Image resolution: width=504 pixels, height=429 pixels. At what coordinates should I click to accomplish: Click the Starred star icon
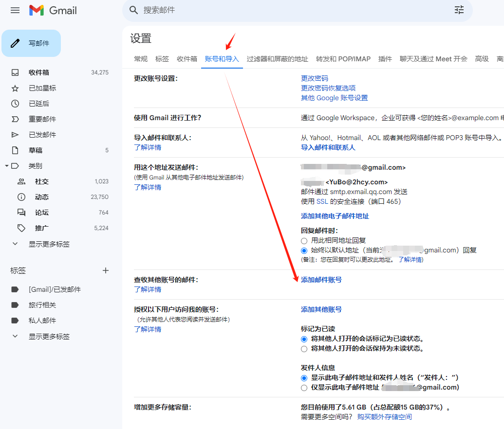click(15, 89)
